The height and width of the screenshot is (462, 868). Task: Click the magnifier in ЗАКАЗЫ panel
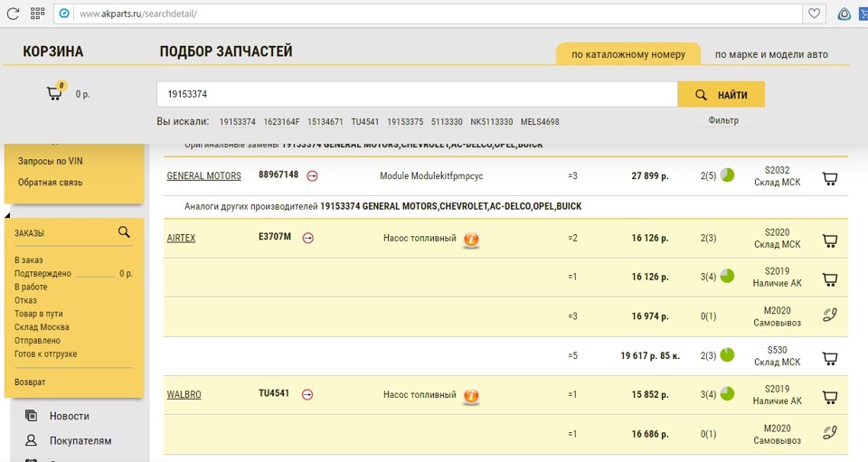pos(124,232)
